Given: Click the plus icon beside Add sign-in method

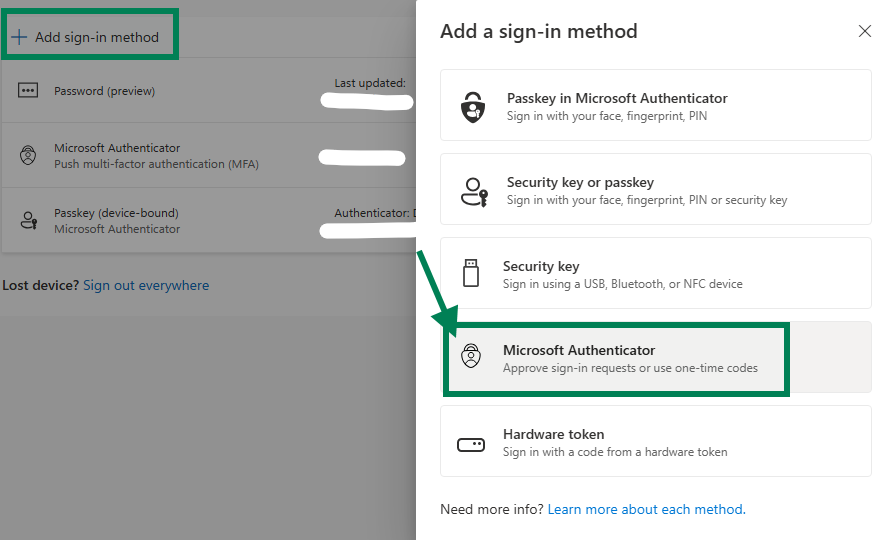Looking at the screenshot, I should click(19, 38).
